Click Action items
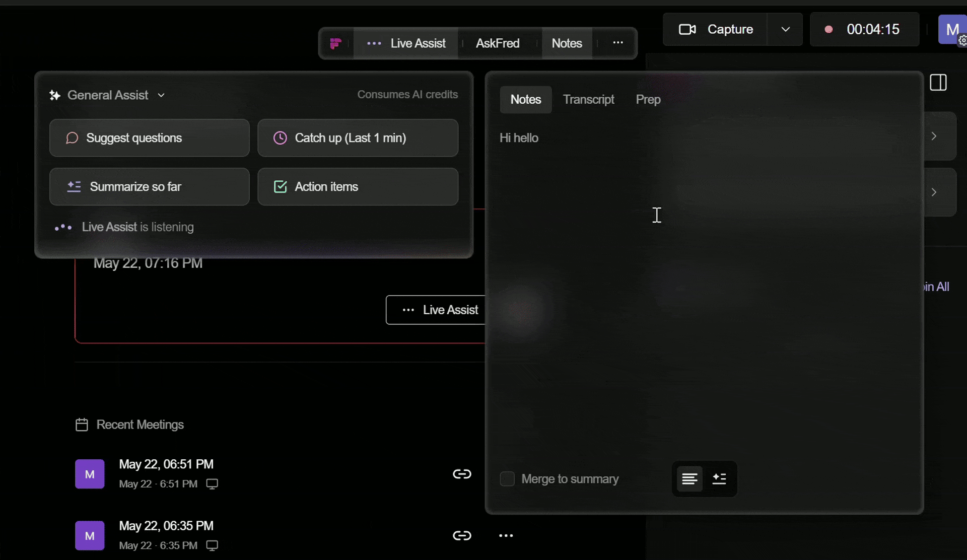The width and height of the screenshot is (967, 560). click(x=358, y=187)
